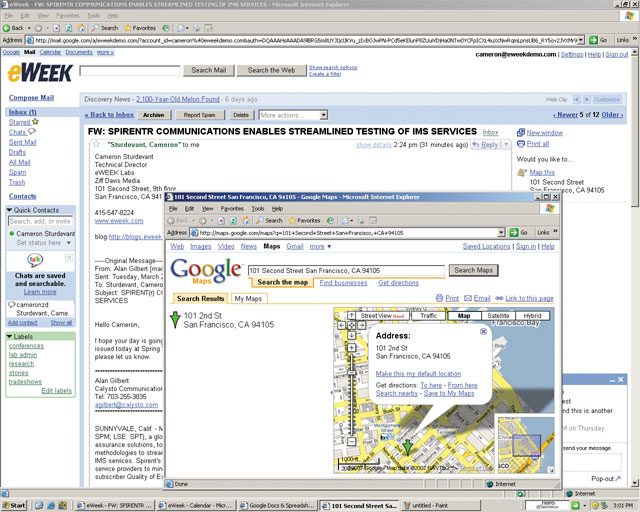Open Favorites menu in main IE window
The width and height of the screenshot is (640, 512).
pyautogui.click(x=68, y=16)
